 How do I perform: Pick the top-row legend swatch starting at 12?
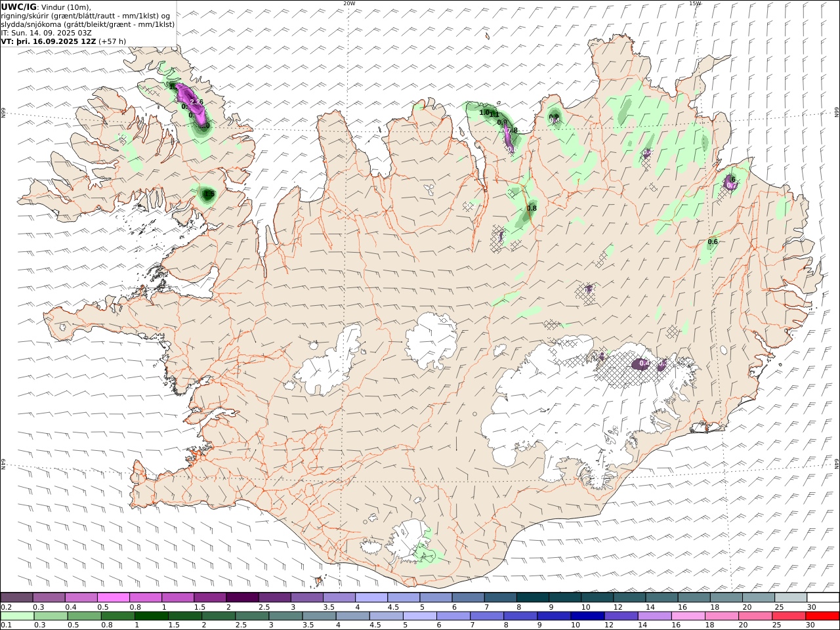629,597
